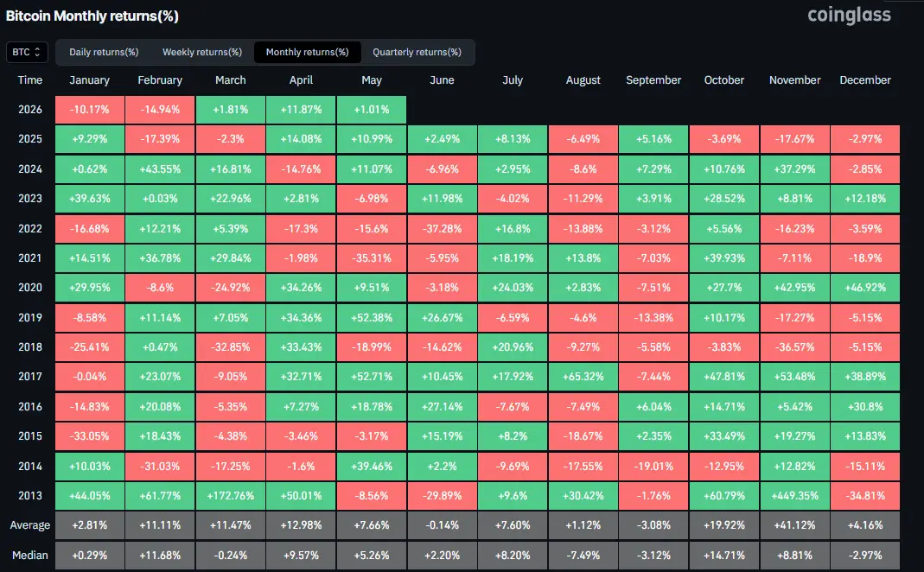The width and height of the screenshot is (924, 572).
Task: Click the February column header
Action: [x=160, y=80]
